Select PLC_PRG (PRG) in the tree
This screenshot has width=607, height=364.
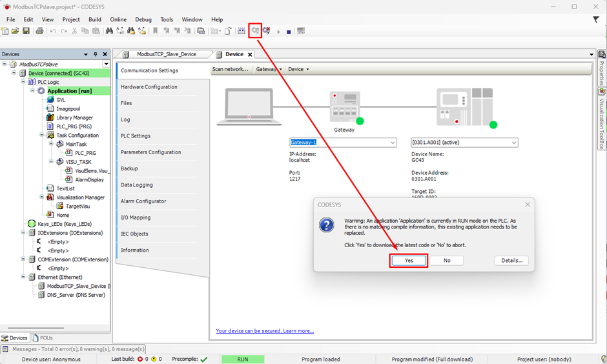(x=74, y=126)
